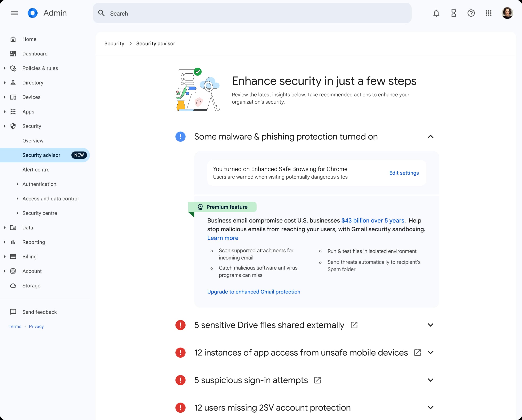The image size is (522, 420).
Task: Open external link for sensitive Drive files
Action: click(354, 325)
